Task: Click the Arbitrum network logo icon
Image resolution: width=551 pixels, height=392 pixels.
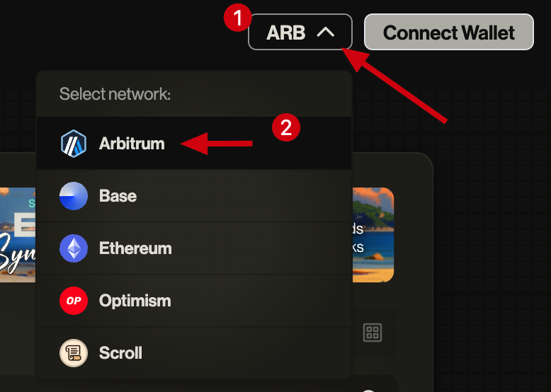Action: click(74, 144)
